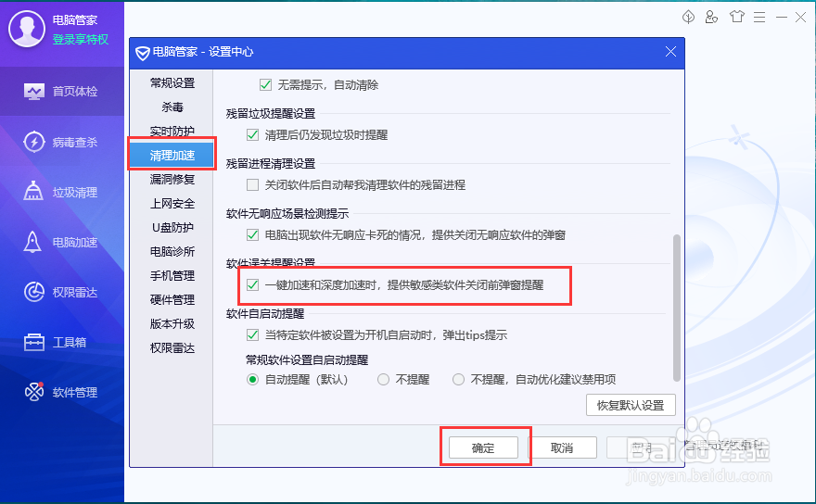Click the 残留进程清理设置 section heading

tap(271, 163)
